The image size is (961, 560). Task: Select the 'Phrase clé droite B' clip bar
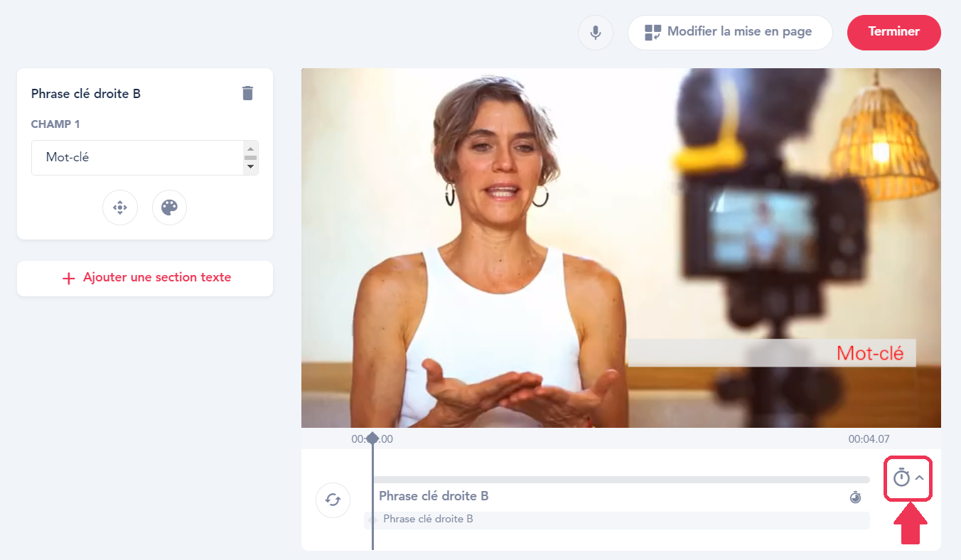click(616, 519)
